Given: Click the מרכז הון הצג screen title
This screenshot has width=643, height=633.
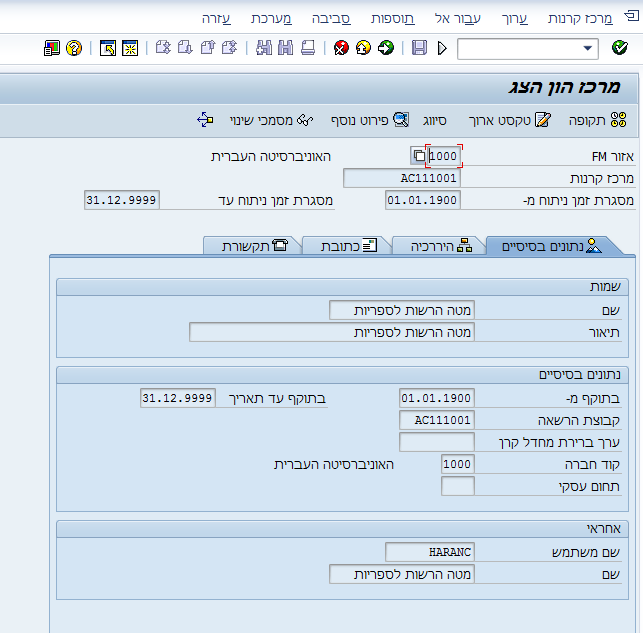Looking at the screenshot, I should [565, 87].
